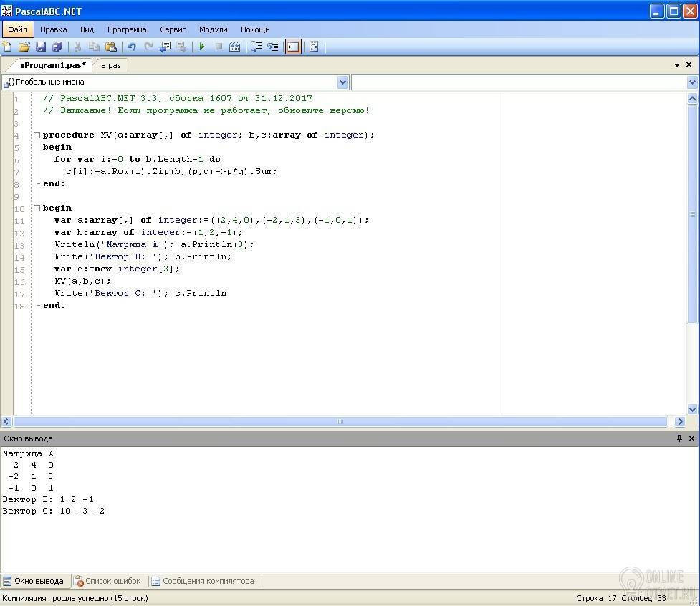Open the Вид menu

(x=87, y=29)
